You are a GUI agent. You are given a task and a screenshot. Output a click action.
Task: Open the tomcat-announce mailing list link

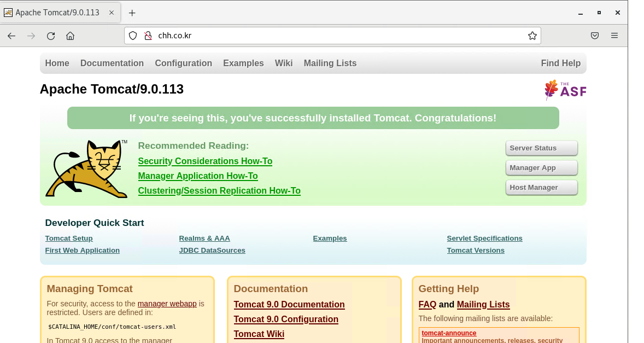449,333
